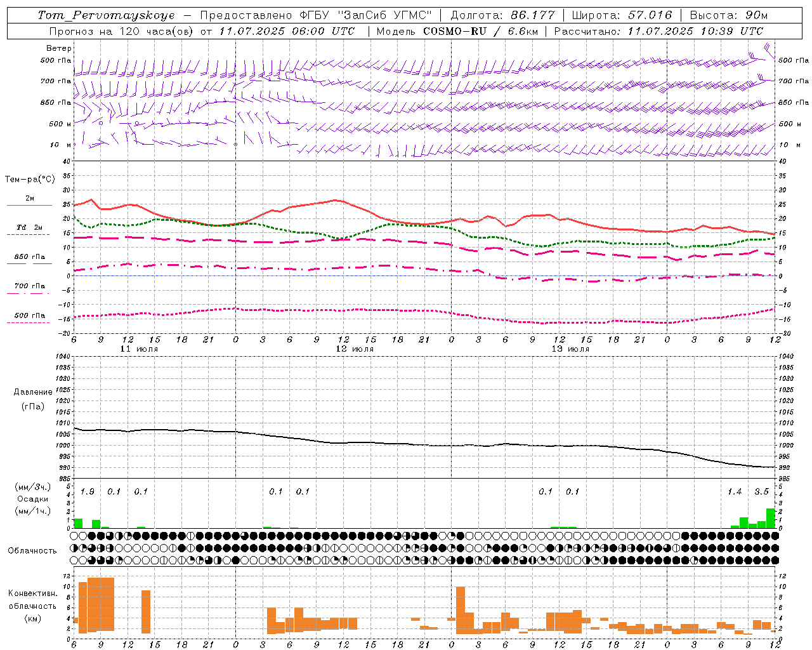This screenshot has height=650, width=812.
Task: Click the (гПа) pressure unit label
Action: coord(33,406)
